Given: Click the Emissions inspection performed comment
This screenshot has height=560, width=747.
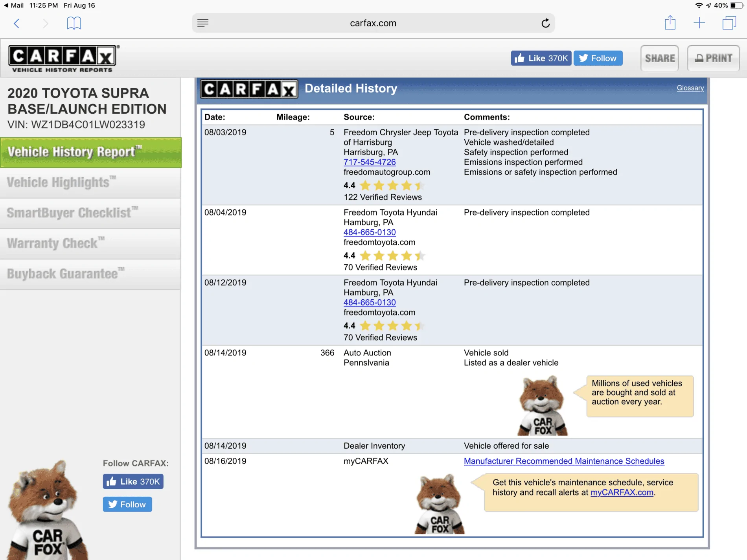Looking at the screenshot, I should (523, 162).
